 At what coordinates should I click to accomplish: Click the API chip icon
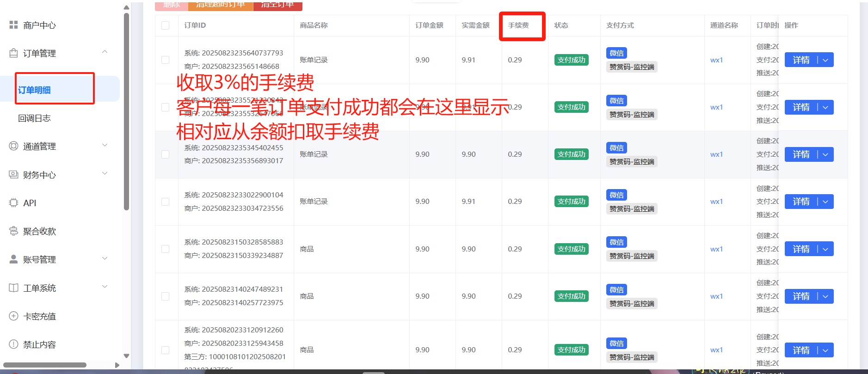(13, 203)
